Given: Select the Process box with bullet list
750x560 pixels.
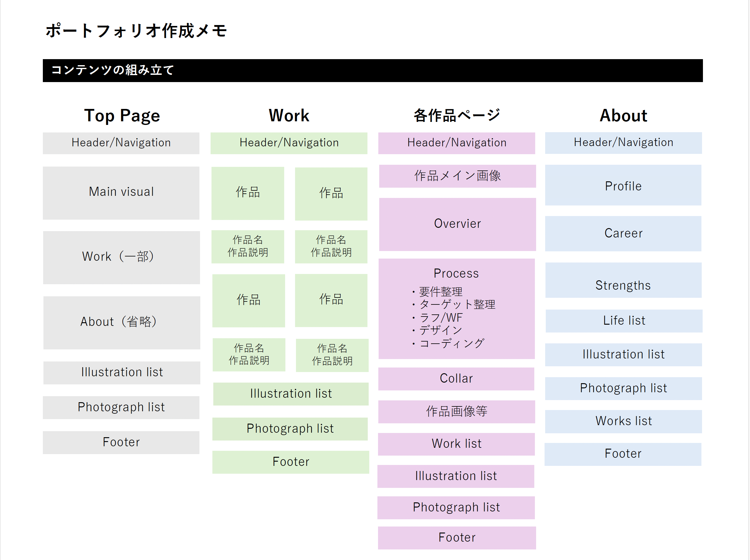Looking at the screenshot, I should click(456, 308).
